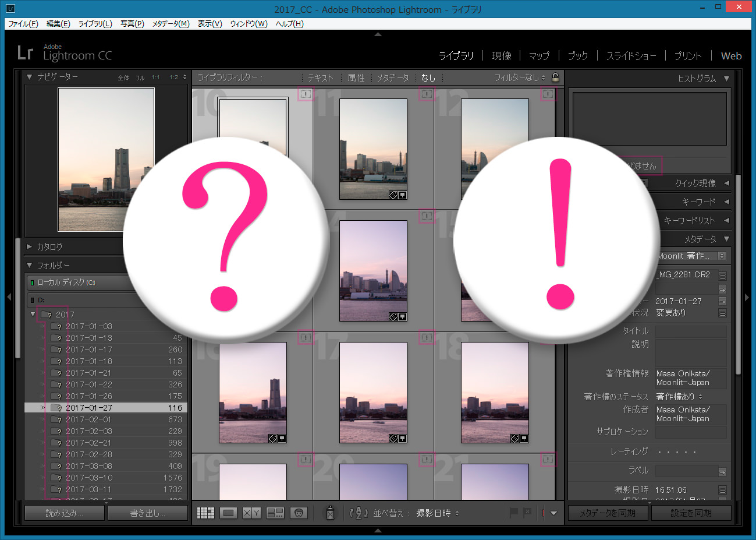Reverse sort direction with the AZ icon
This screenshot has width=756, height=540.
358,513
